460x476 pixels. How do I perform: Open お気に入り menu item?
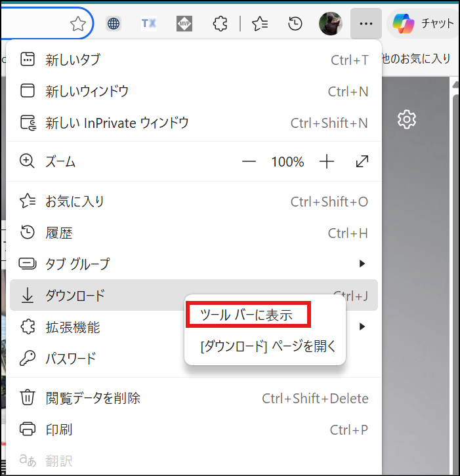pos(194,201)
